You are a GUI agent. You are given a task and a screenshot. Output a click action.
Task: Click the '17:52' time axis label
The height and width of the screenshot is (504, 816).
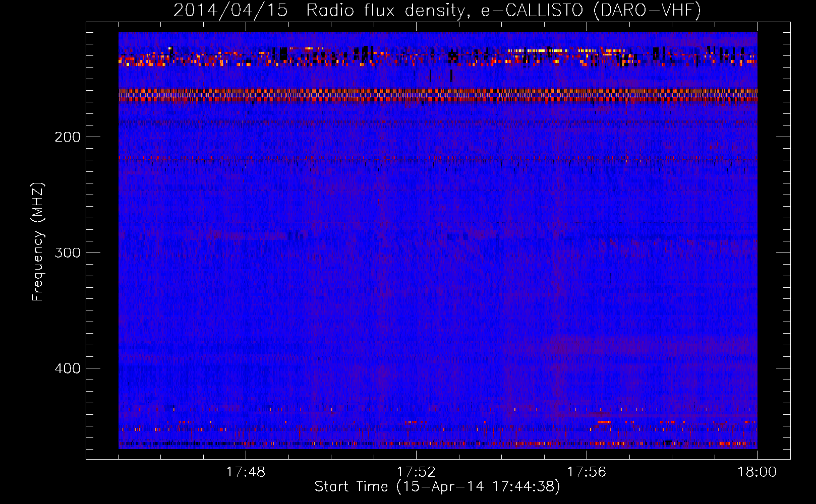point(416,472)
